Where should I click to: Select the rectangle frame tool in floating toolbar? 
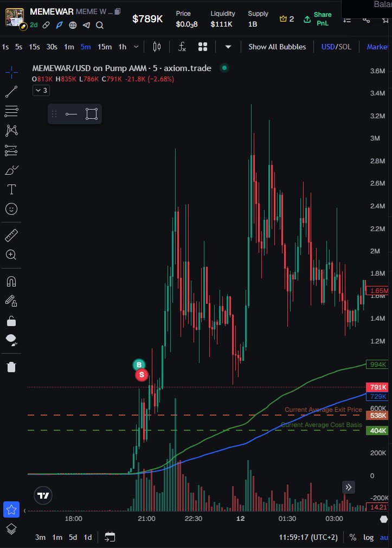(x=92, y=114)
